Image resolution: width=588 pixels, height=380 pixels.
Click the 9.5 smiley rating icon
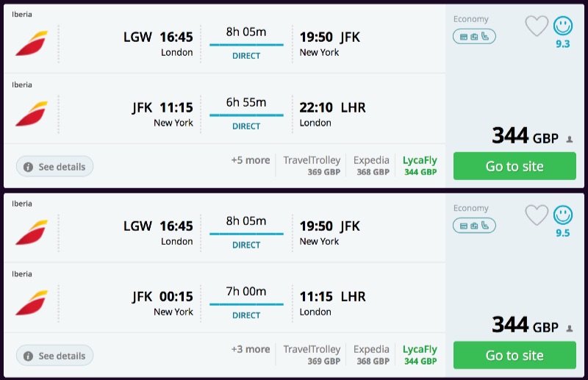coord(563,215)
